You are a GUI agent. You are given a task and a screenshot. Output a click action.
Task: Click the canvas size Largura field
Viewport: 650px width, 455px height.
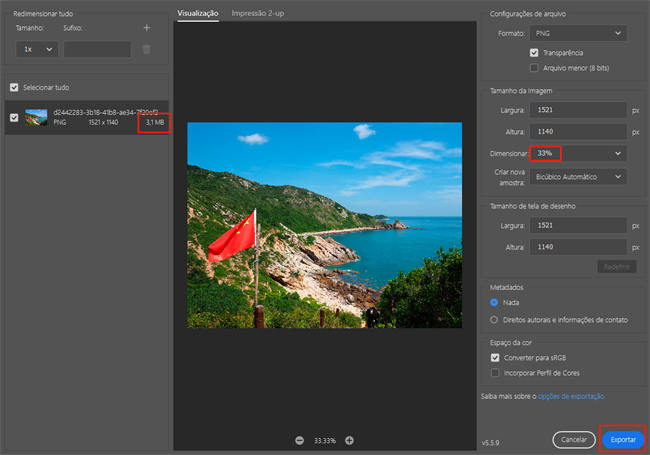click(578, 225)
